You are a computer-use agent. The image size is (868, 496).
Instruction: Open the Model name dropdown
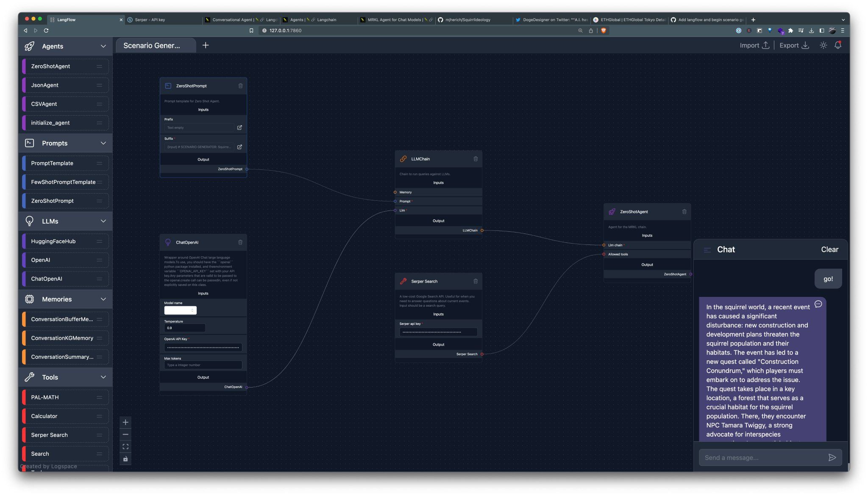tap(180, 310)
